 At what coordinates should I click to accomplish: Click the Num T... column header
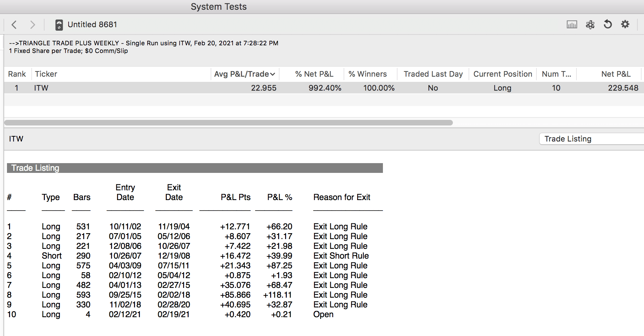click(x=556, y=74)
